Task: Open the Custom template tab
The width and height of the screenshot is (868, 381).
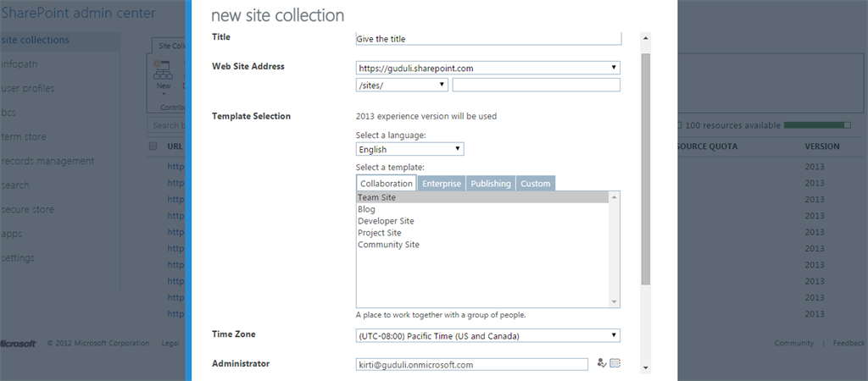Action: pyautogui.click(x=535, y=184)
